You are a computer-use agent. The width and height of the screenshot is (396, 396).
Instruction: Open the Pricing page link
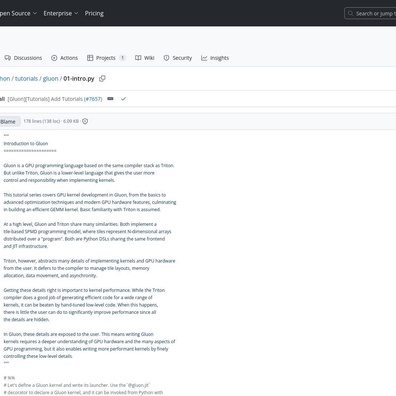[x=94, y=13]
